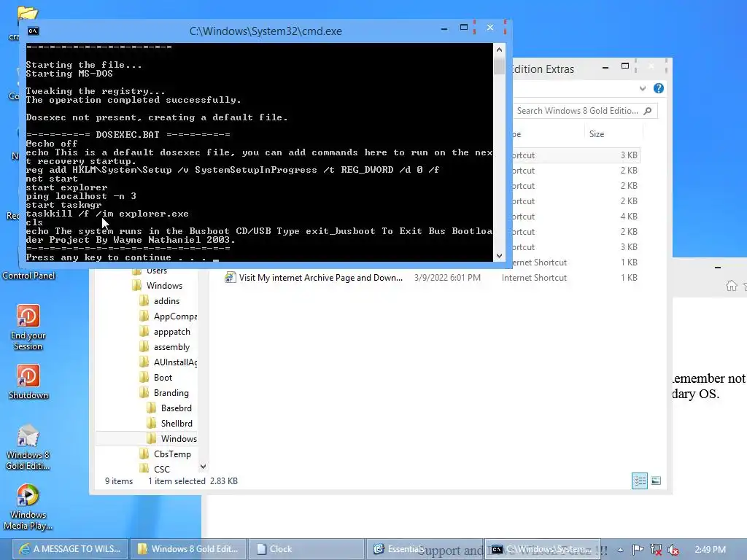Click the scroll-down arrow in the cmd window
This screenshot has height=560, width=747.
[x=499, y=256]
